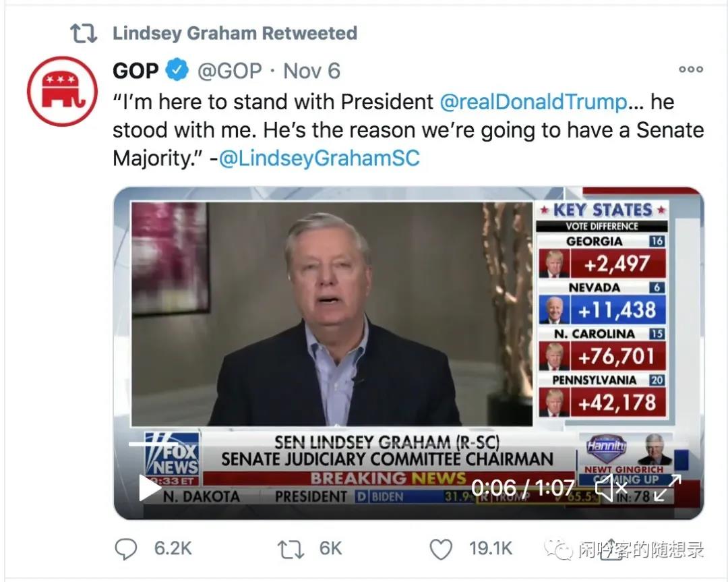Viewport: 728px width, 582px height.
Task: Click the blue verified badge beside GOP
Action: click(x=178, y=71)
